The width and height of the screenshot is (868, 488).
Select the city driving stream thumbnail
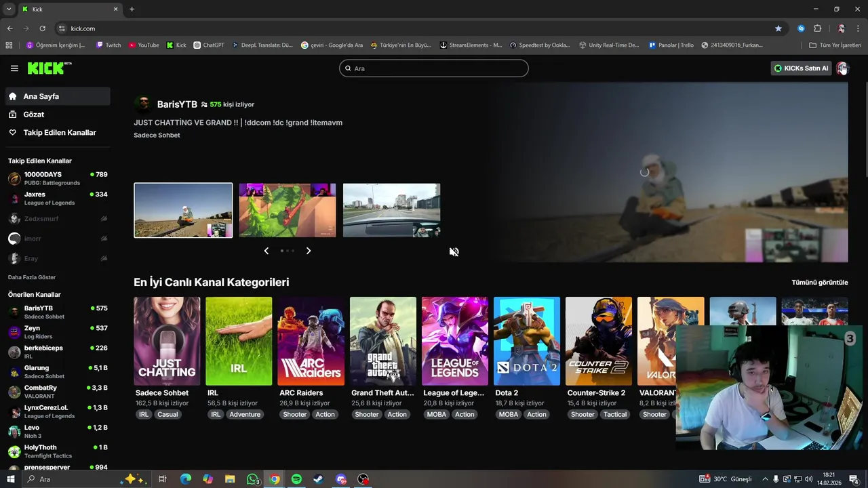tap(392, 210)
